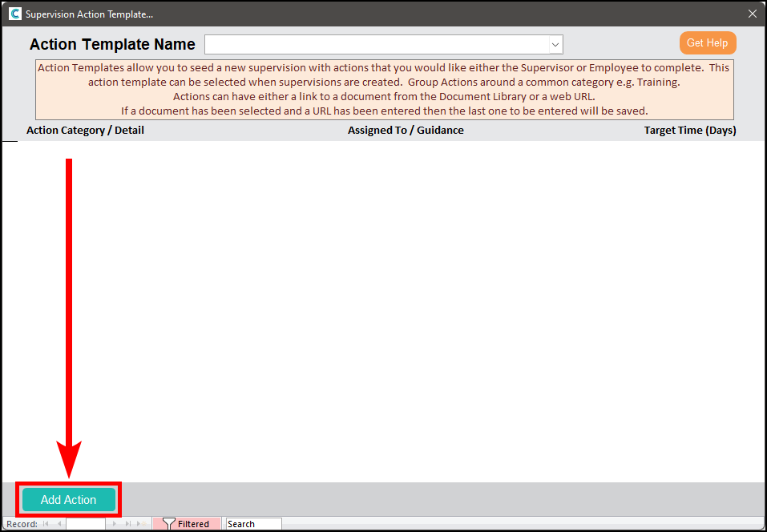767x532 pixels.
Task: Toggle the Filtered indicator
Action: 193,524
